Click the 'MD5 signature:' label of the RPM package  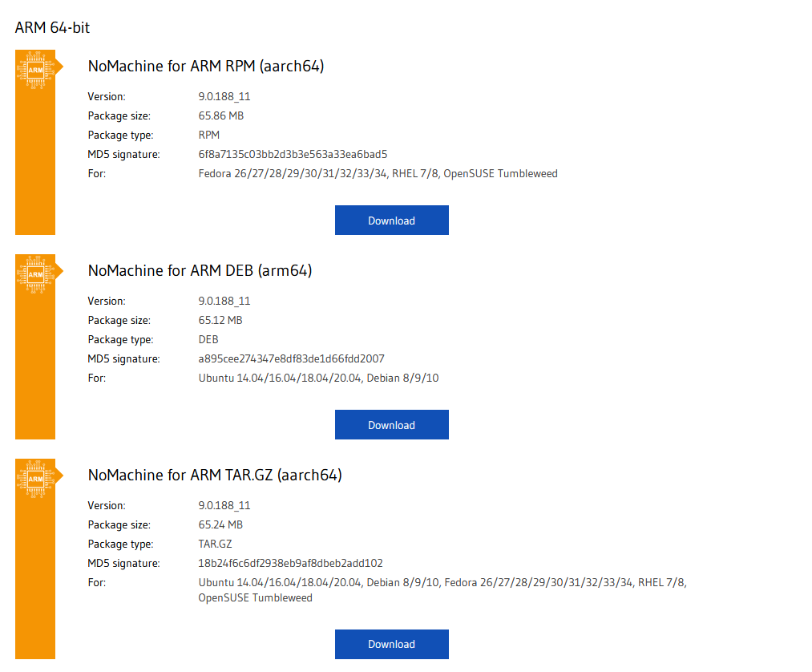(124, 155)
